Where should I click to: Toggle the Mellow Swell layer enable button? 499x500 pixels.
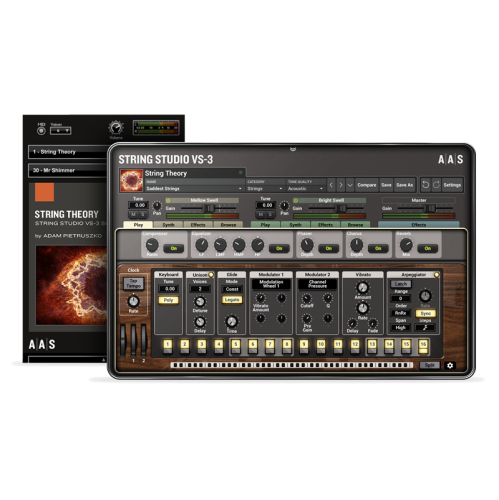point(168,200)
